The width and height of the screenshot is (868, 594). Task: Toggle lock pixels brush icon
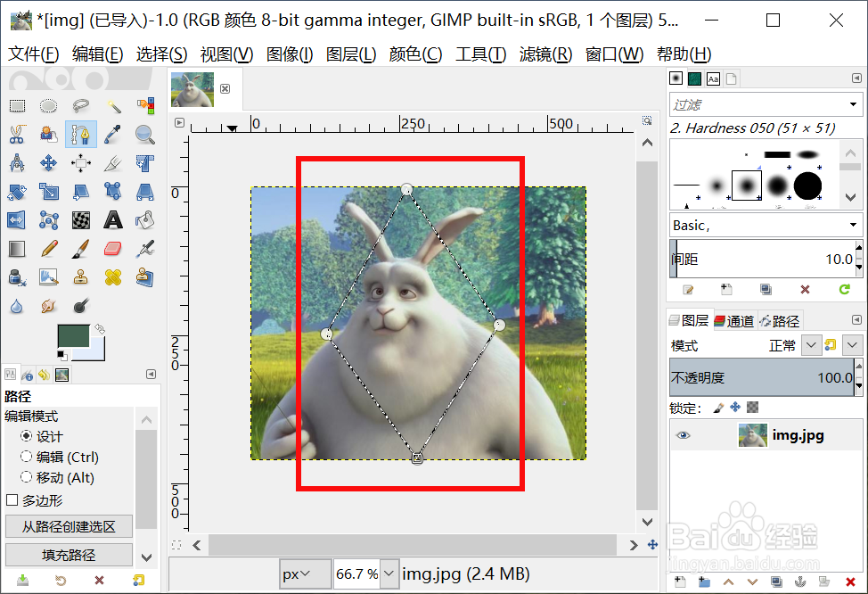click(718, 408)
